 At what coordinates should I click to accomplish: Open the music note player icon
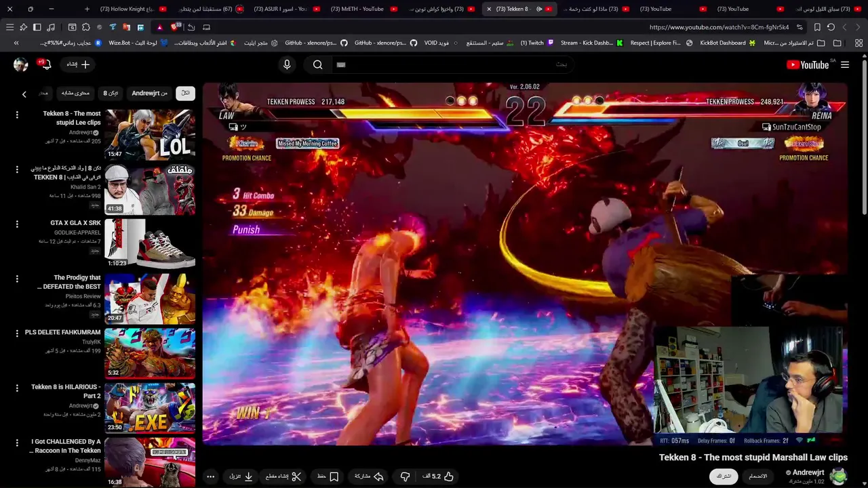click(x=51, y=27)
